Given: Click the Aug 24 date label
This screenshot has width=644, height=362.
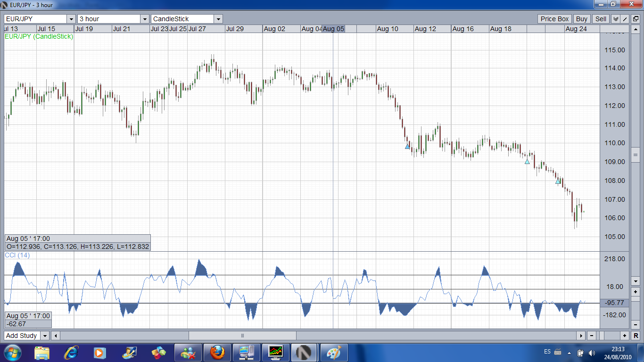Looking at the screenshot, I should 576,29.
